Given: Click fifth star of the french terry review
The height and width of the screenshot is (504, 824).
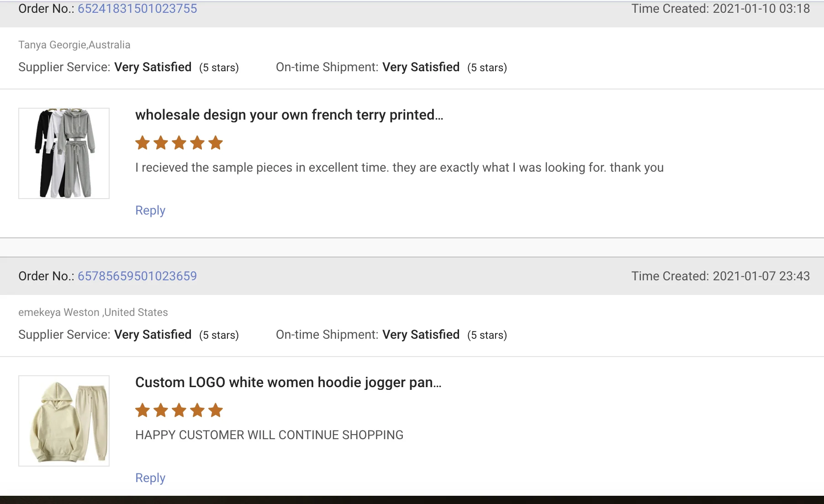Looking at the screenshot, I should 216,143.
